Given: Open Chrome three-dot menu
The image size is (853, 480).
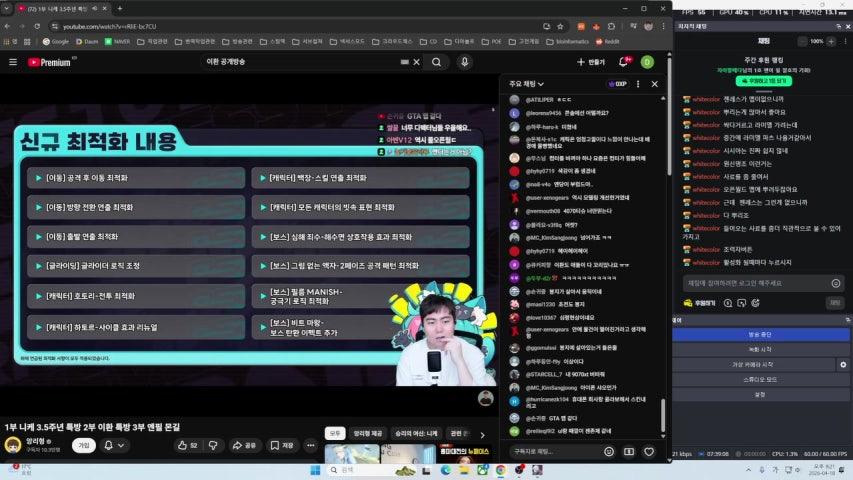Looking at the screenshot, I should click(x=663, y=26).
